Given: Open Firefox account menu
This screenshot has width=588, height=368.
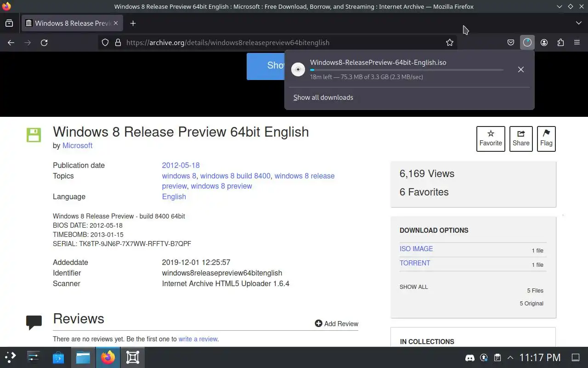Looking at the screenshot, I should click(x=544, y=42).
